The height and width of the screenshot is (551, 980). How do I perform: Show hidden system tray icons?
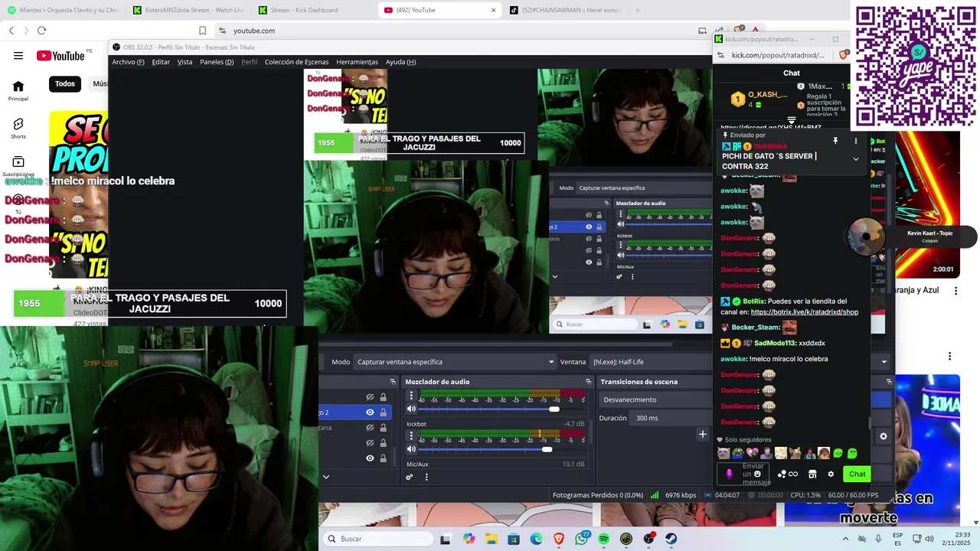pos(846,539)
